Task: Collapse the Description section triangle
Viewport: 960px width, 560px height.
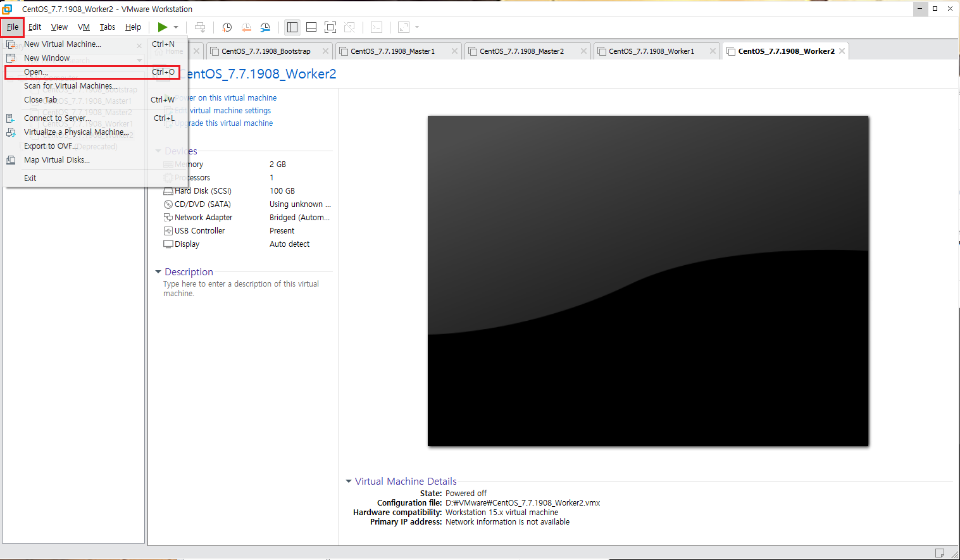Action: click(x=158, y=272)
